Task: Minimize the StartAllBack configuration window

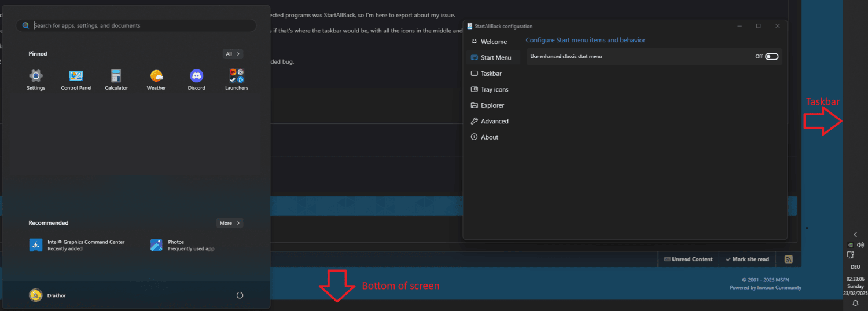Action: pos(740,26)
